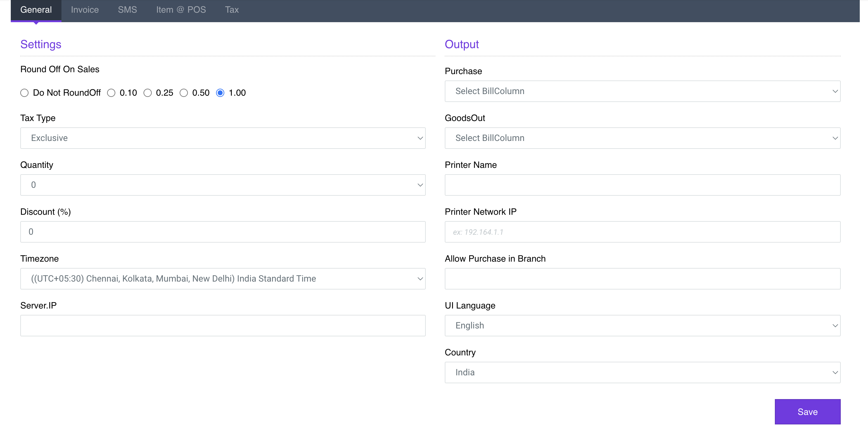The image size is (868, 439).
Task: Stay on the General tab
Action: pos(36,10)
